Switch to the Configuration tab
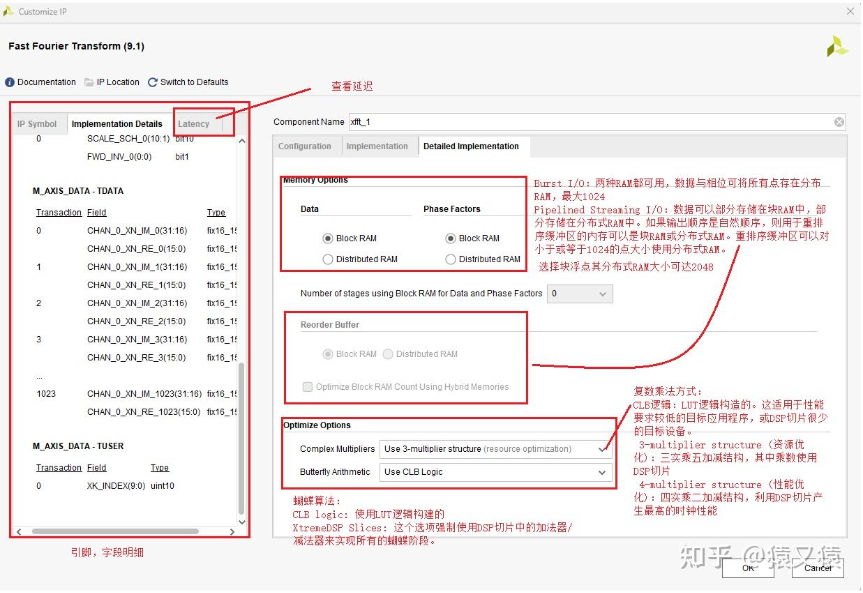The image size is (863, 593). 305,146
